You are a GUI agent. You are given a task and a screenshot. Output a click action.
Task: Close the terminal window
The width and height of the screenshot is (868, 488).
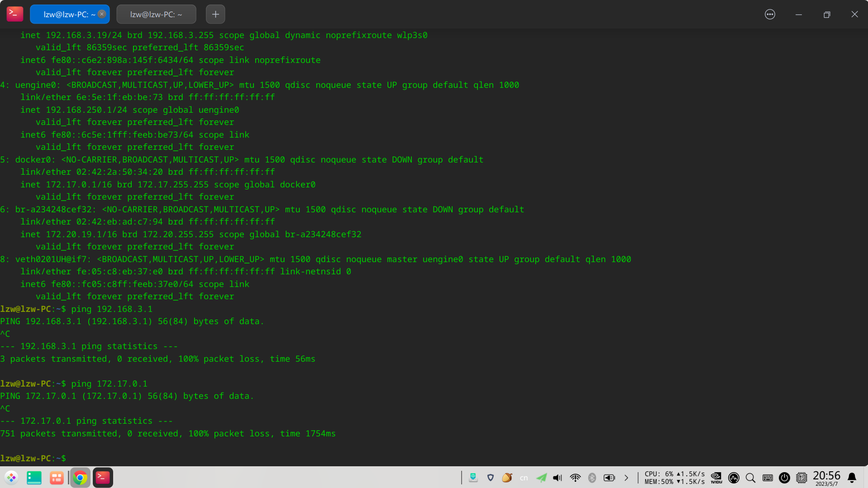(854, 14)
